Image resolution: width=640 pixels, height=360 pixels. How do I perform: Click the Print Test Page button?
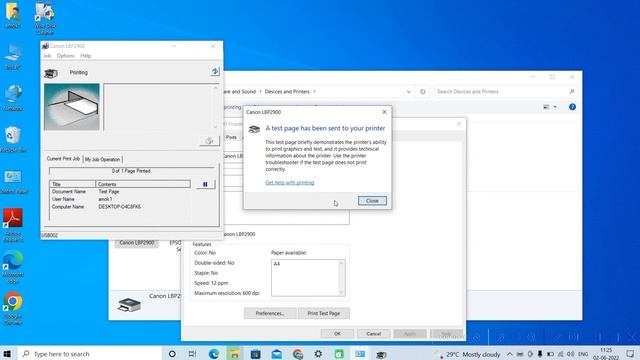[324, 313]
